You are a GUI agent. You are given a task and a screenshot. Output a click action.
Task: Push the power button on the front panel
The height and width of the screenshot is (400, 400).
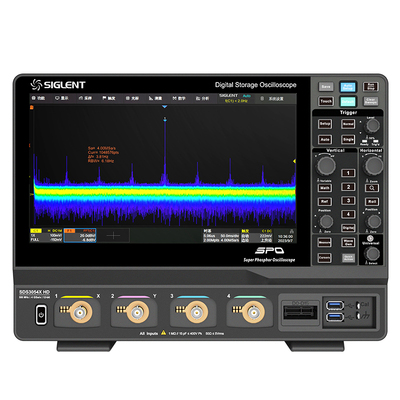click(x=41, y=314)
